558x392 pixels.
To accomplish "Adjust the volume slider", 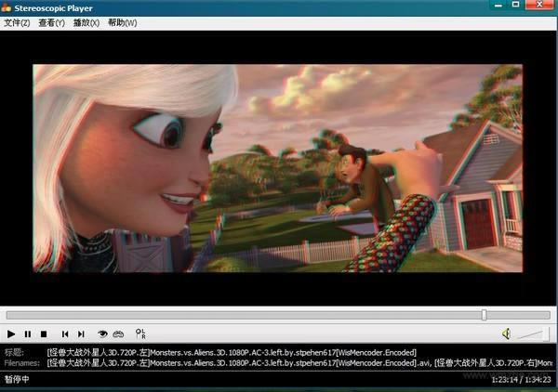I will coord(534,333).
